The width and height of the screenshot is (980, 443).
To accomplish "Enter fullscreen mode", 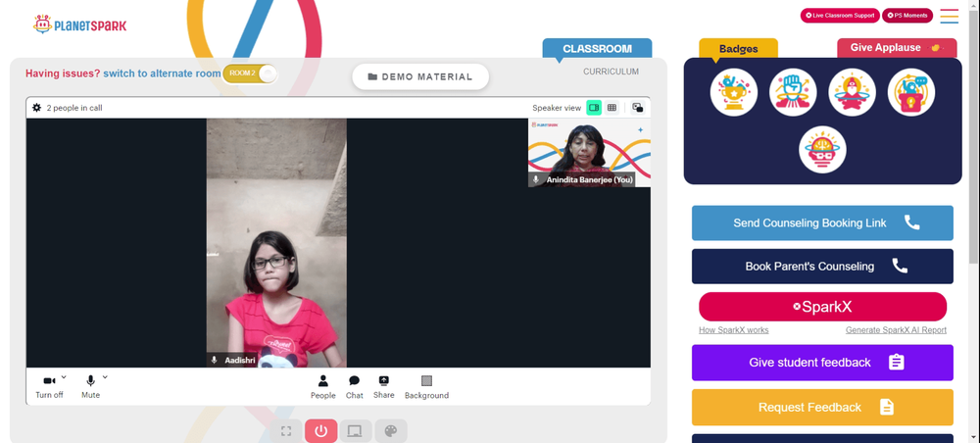I will (x=286, y=431).
